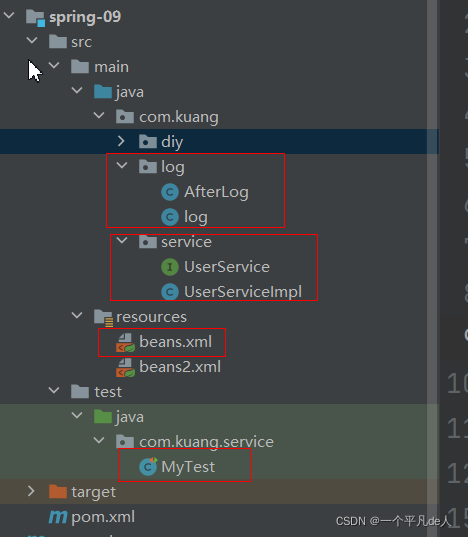The image size is (468, 537).
Task: Click the Maven pom.xml icon
Action: (58, 517)
